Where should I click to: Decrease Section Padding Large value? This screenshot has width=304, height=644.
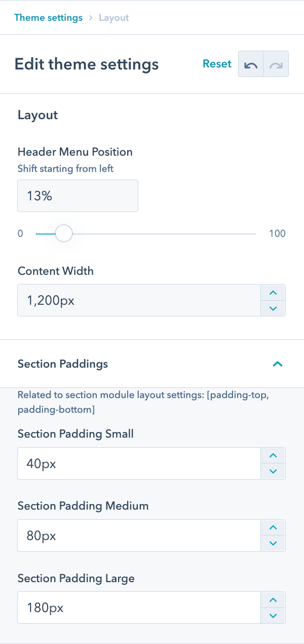pyautogui.click(x=273, y=616)
